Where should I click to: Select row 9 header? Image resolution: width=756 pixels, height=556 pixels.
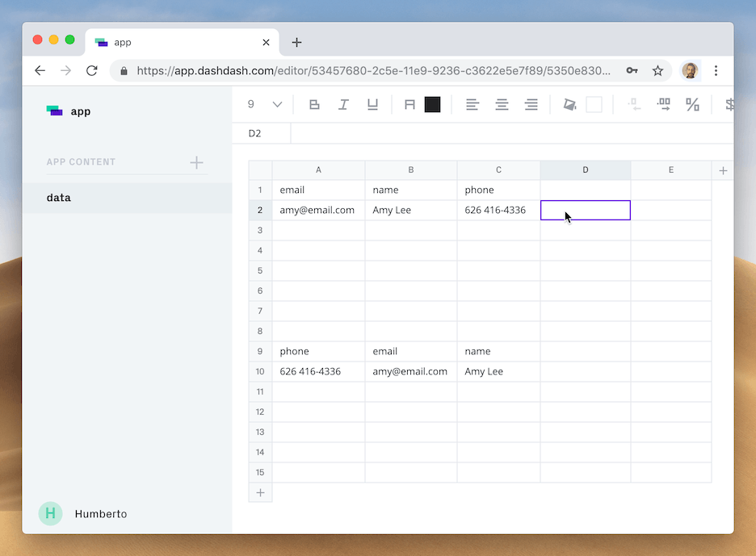260,351
